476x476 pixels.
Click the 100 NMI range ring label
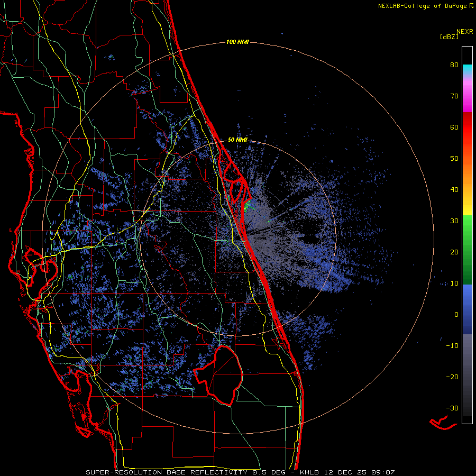[x=237, y=42]
